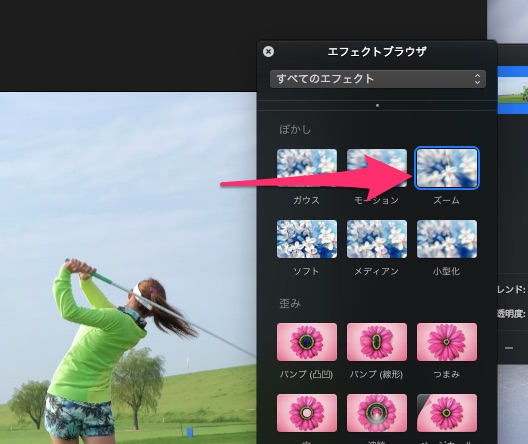Select the ズーム blur effect thumbnail

pyautogui.click(x=447, y=168)
